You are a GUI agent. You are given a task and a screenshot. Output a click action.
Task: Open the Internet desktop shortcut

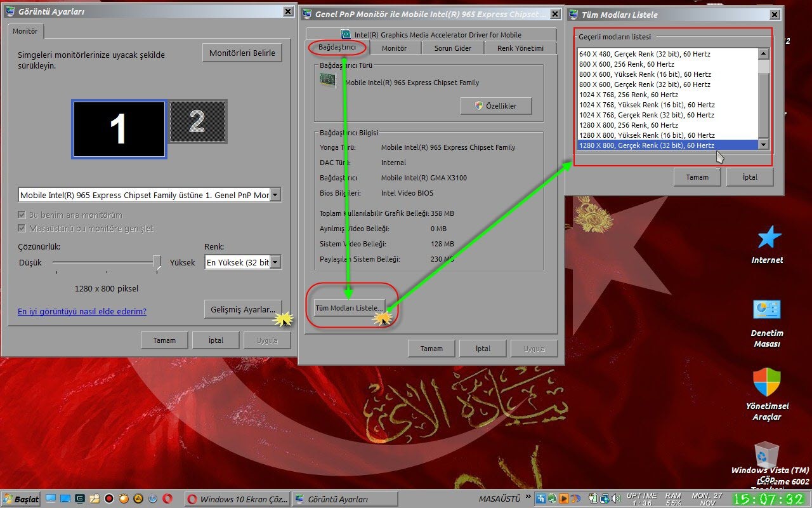coord(768,243)
